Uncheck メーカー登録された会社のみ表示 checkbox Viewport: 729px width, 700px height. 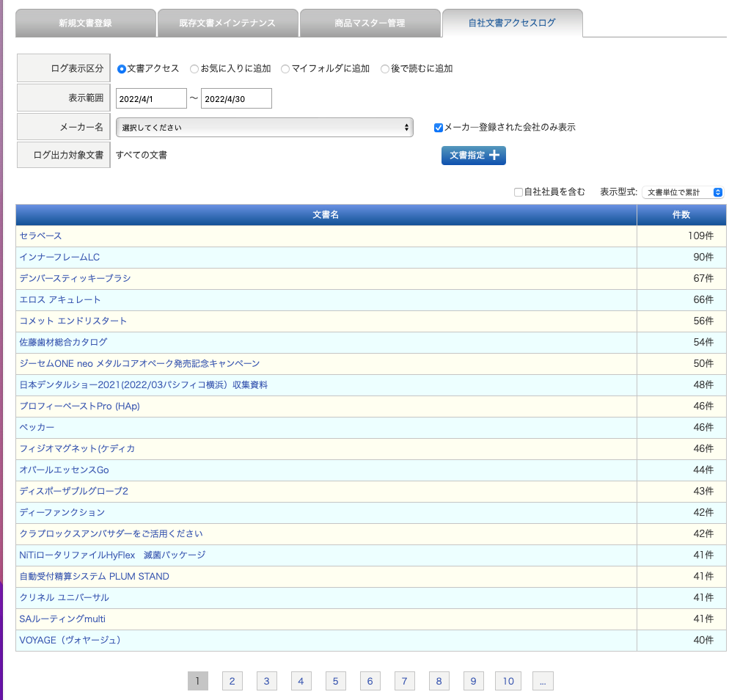pos(439,128)
